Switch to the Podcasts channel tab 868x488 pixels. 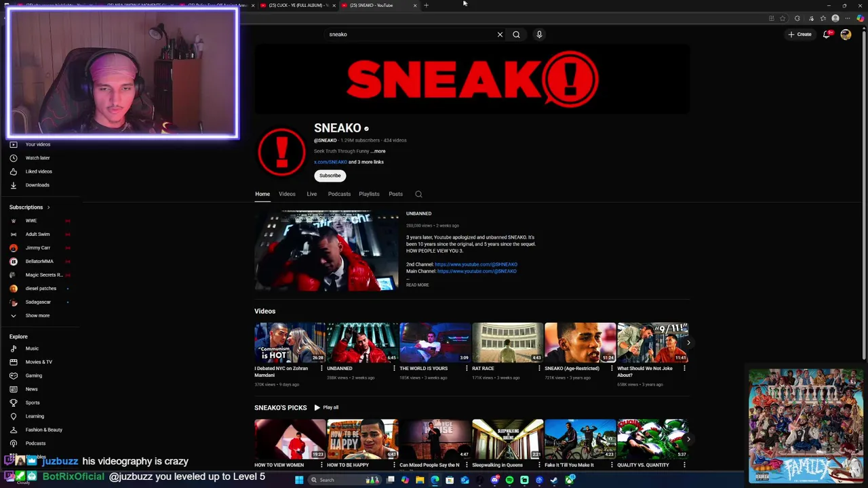coord(339,194)
